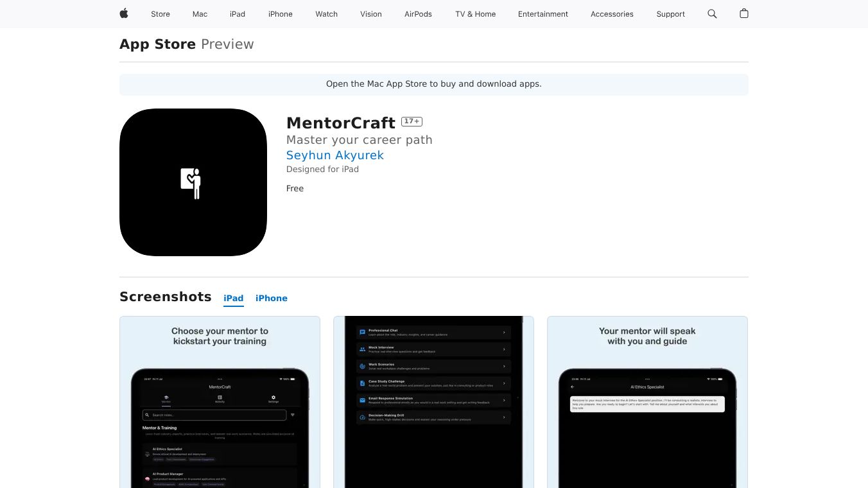The image size is (868, 488).
Task: Click the MentorCraft app icon
Action: [193, 182]
